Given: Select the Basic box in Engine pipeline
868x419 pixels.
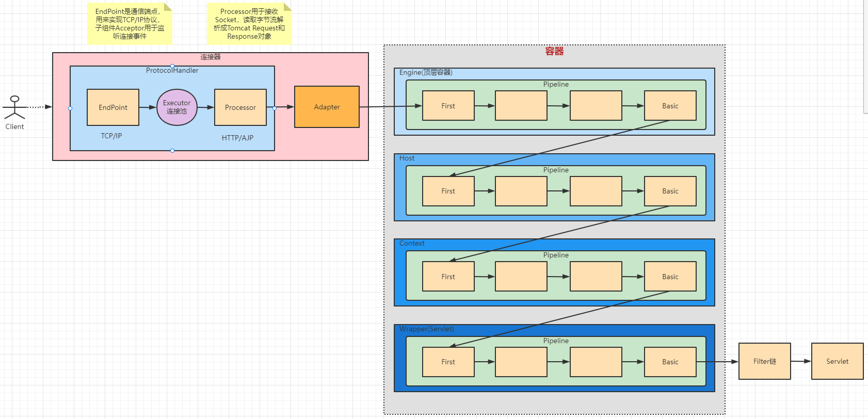Looking at the screenshot, I should coord(670,106).
